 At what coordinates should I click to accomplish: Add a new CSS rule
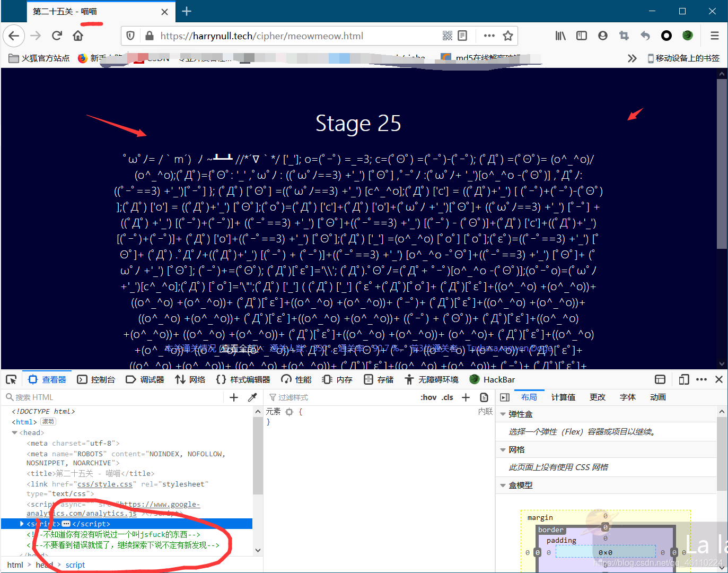(x=466, y=397)
